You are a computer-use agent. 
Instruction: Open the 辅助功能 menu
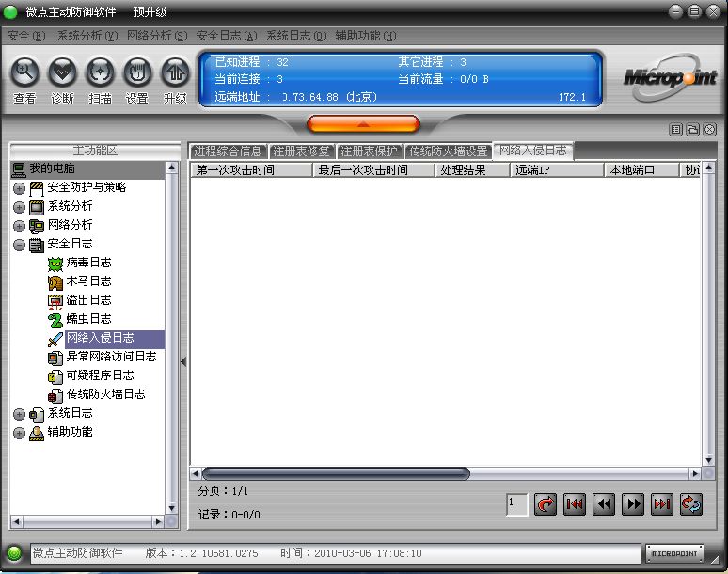pyautogui.click(x=365, y=36)
